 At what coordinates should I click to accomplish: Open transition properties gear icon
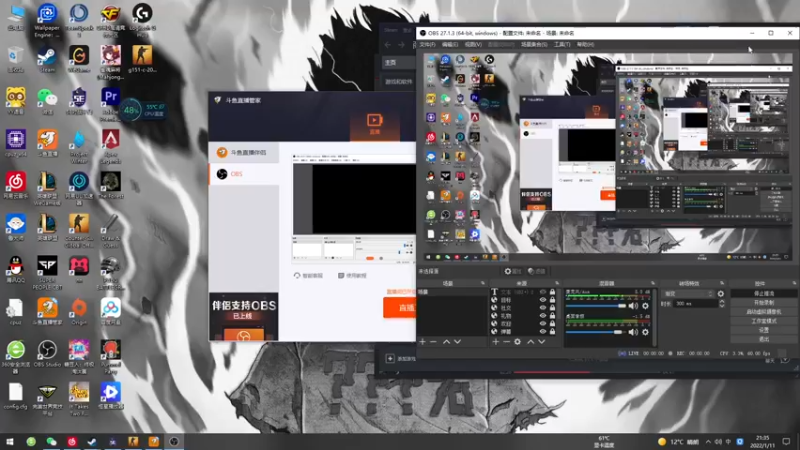pos(720,294)
